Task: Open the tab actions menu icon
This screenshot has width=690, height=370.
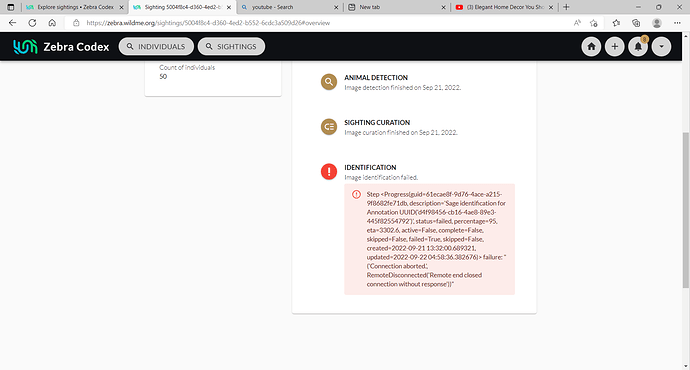Action: [11, 7]
